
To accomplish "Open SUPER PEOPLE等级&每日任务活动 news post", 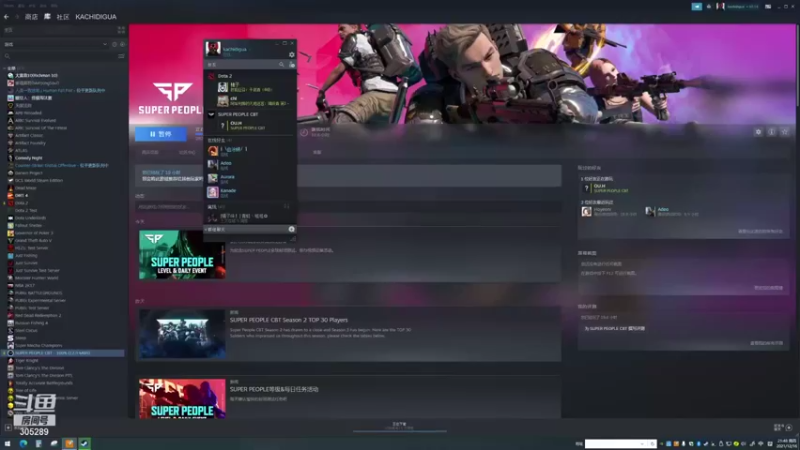I will (274, 389).
